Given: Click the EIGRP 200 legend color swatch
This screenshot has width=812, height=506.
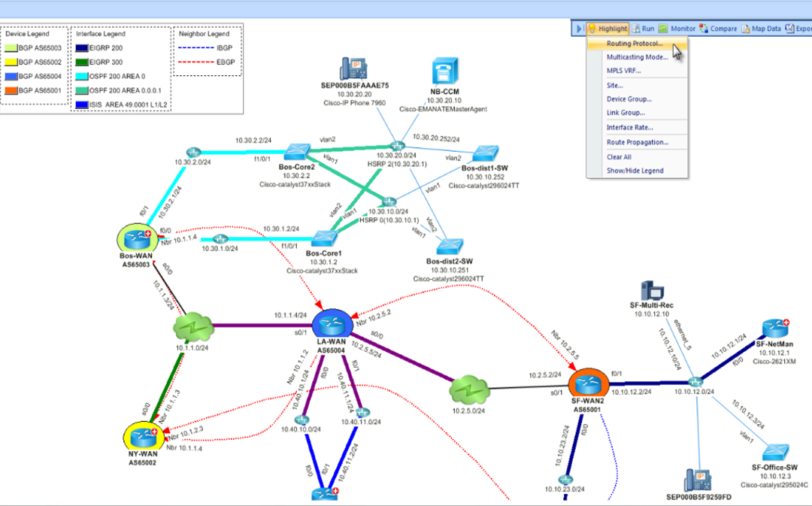Looking at the screenshot, I should [x=82, y=47].
